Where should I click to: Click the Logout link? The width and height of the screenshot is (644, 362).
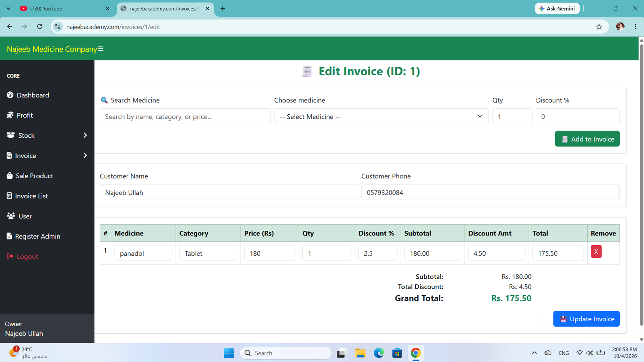tap(22, 256)
